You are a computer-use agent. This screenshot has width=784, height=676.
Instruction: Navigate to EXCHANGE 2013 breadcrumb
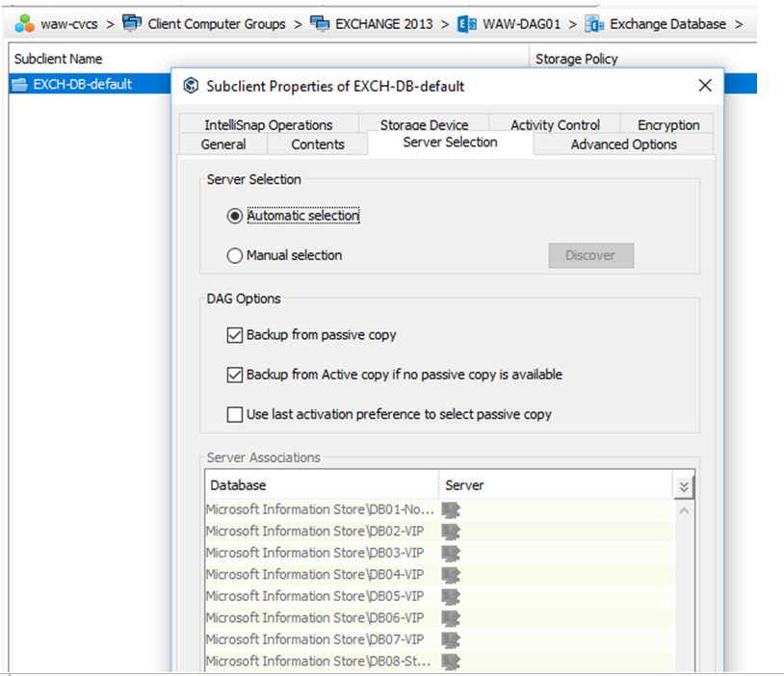(384, 24)
